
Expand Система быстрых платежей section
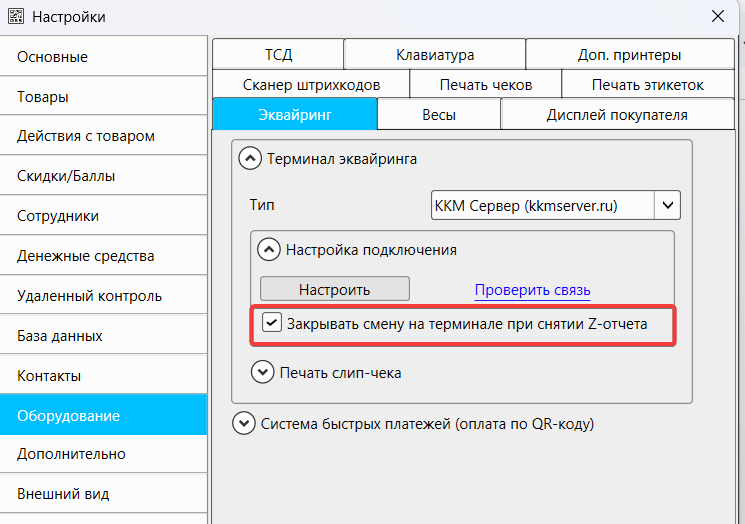pyautogui.click(x=244, y=423)
